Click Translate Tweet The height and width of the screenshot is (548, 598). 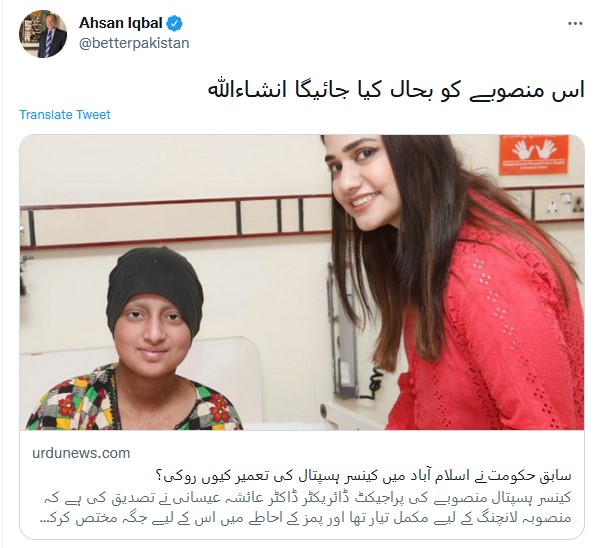65,114
